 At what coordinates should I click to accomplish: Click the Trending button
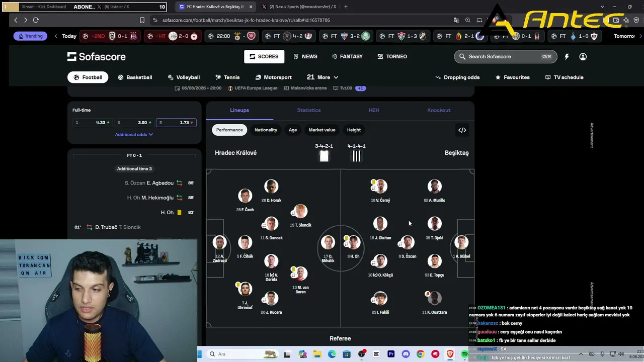click(30, 36)
